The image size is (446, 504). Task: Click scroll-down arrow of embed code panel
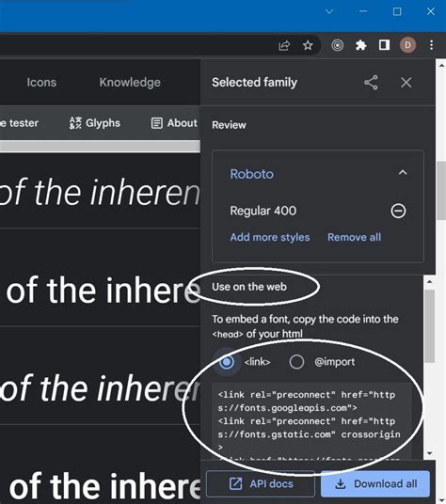(430, 453)
